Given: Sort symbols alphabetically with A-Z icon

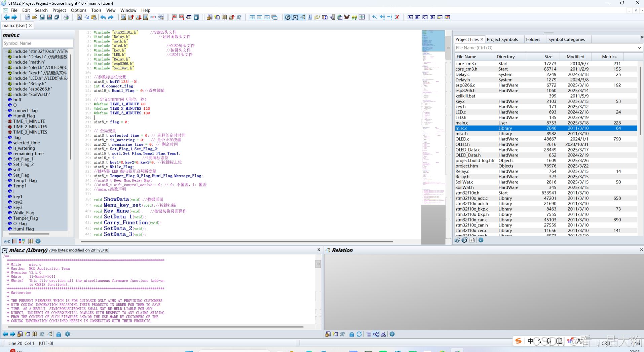Looking at the screenshot, I should (x=7, y=241).
